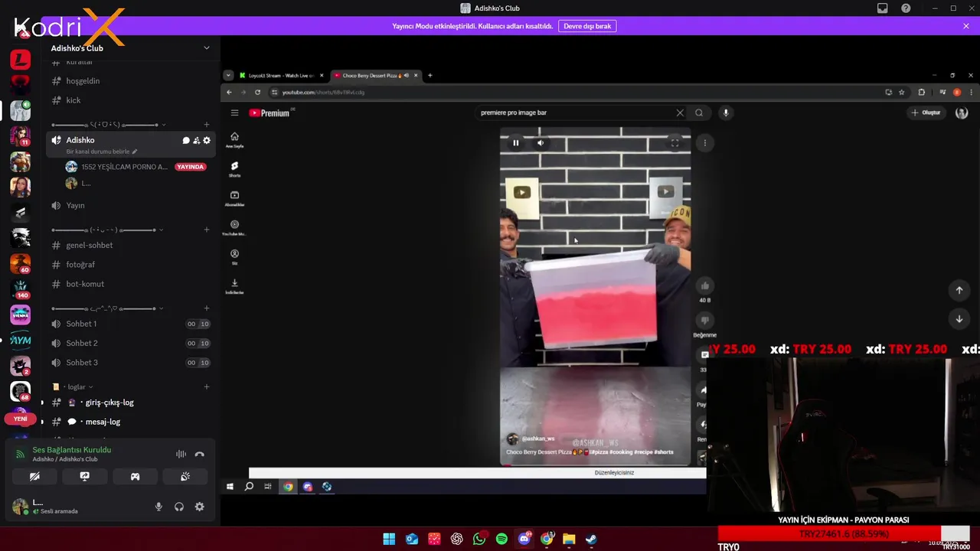Open Discord inbox icon in title bar
The width and height of the screenshot is (980, 551).
[x=882, y=8]
